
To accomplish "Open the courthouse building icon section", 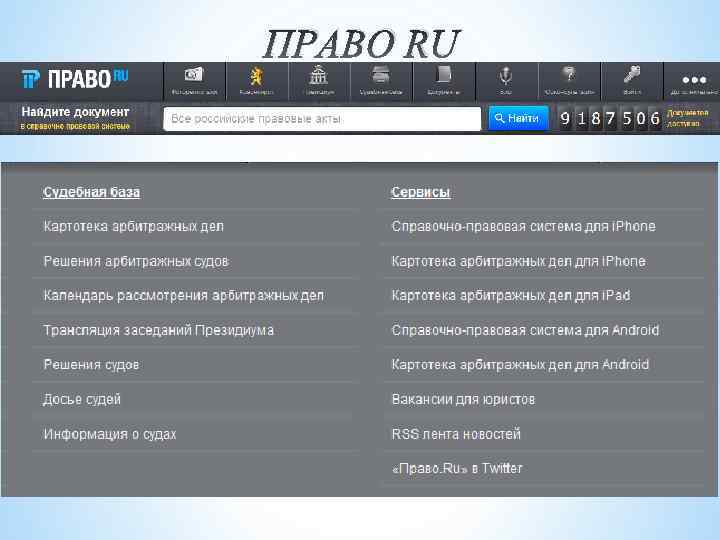I will click(319, 75).
